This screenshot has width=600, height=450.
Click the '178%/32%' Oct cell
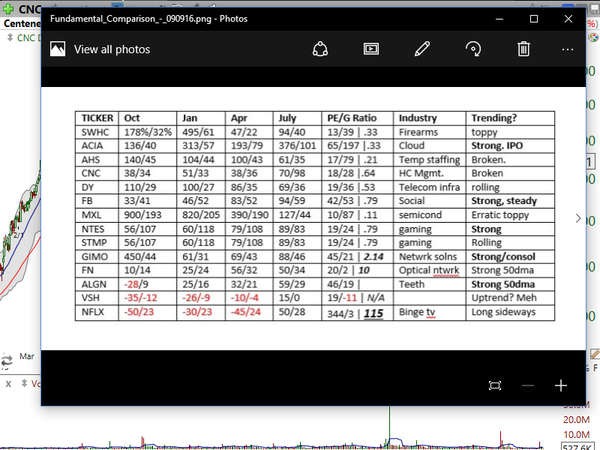[148, 132]
